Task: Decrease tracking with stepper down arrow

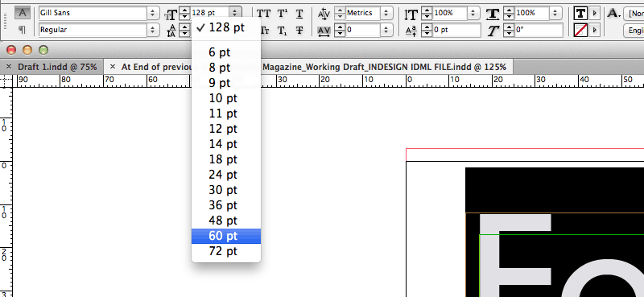Action: pyautogui.click(x=340, y=33)
